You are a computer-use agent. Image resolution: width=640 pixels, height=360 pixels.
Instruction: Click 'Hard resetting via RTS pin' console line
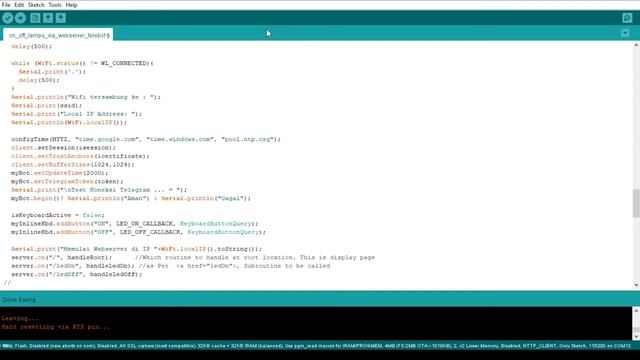coord(56,327)
